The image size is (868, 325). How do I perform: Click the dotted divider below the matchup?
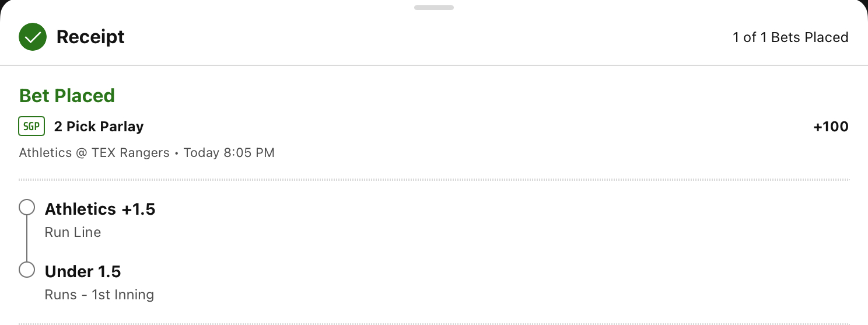[x=434, y=179]
